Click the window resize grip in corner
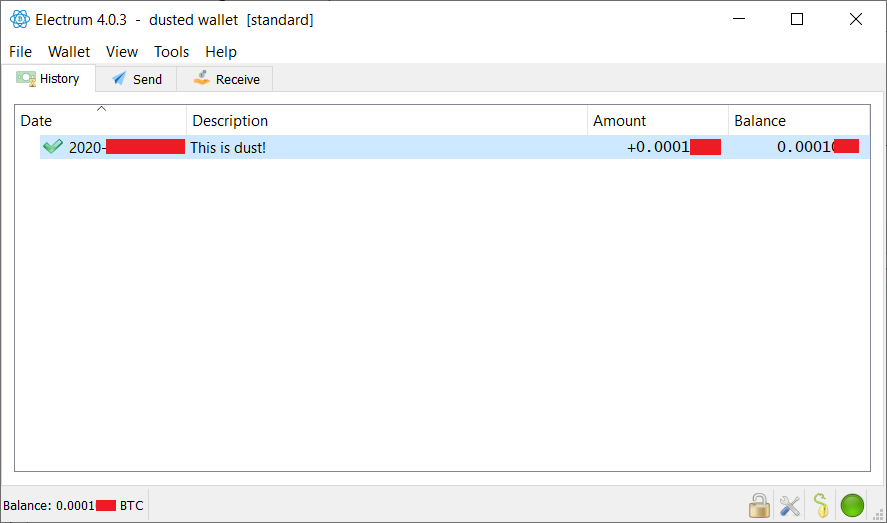 point(879,515)
